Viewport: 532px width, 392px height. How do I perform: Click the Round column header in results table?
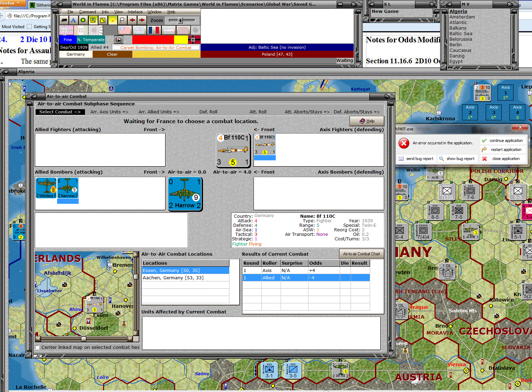coord(251,263)
